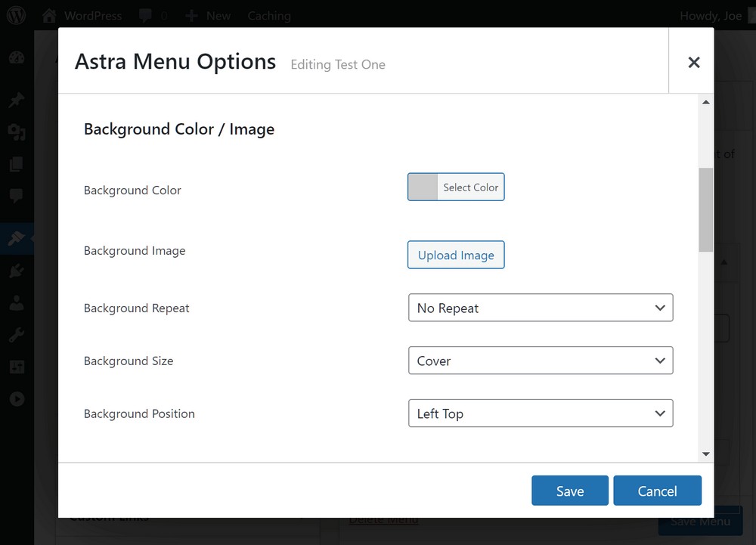The width and height of the screenshot is (756, 545).
Task: Click the WordPress logo in admin bar
Action: 16,15
